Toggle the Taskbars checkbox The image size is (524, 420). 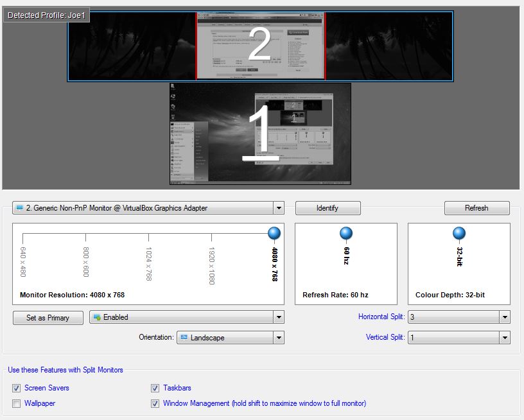155,388
